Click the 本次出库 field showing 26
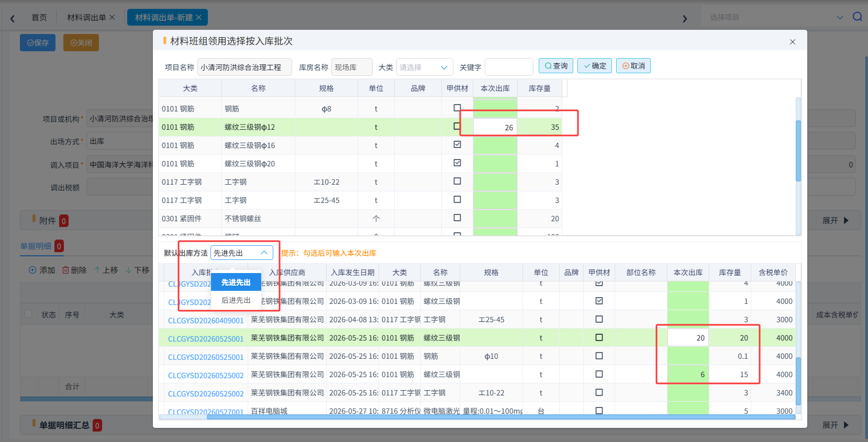 tap(495, 127)
